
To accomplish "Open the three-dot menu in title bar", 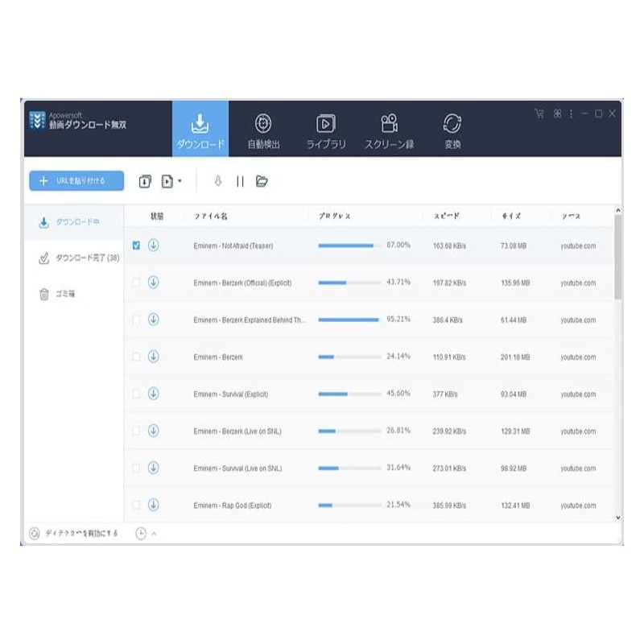I will (571, 114).
